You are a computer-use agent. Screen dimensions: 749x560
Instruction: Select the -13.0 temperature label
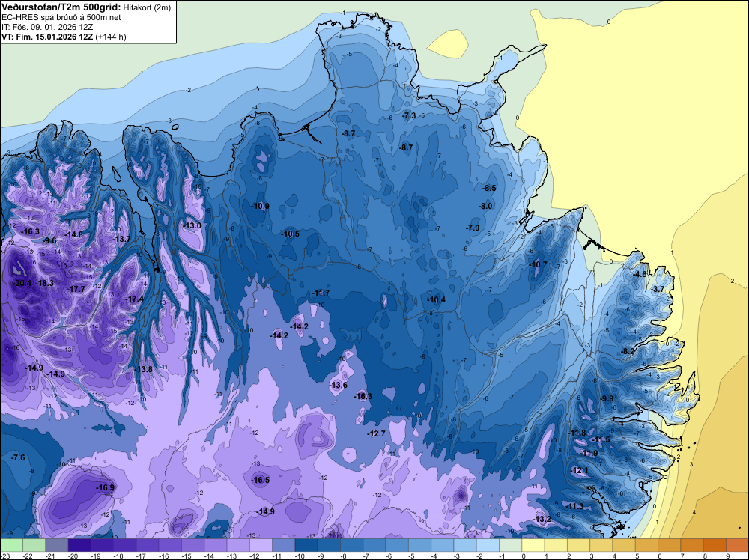[192, 225]
